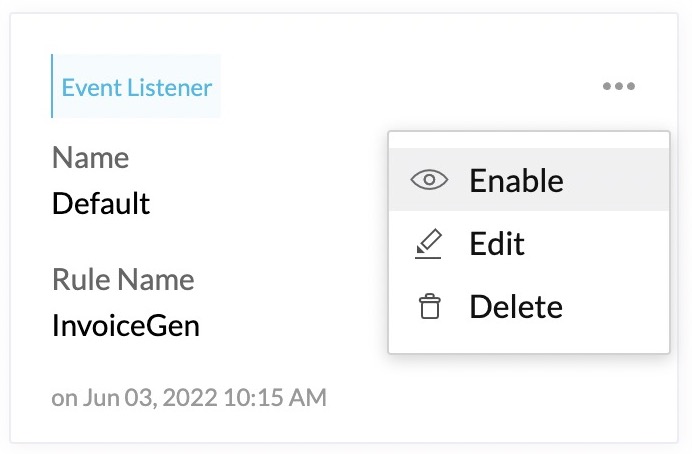Select Edit in the options menu

click(x=497, y=243)
